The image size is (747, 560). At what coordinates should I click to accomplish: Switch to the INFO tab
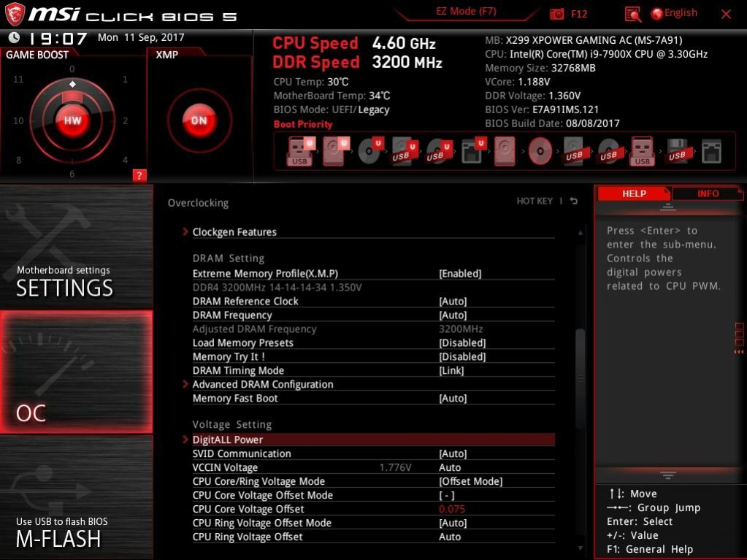click(x=708, y=193)
